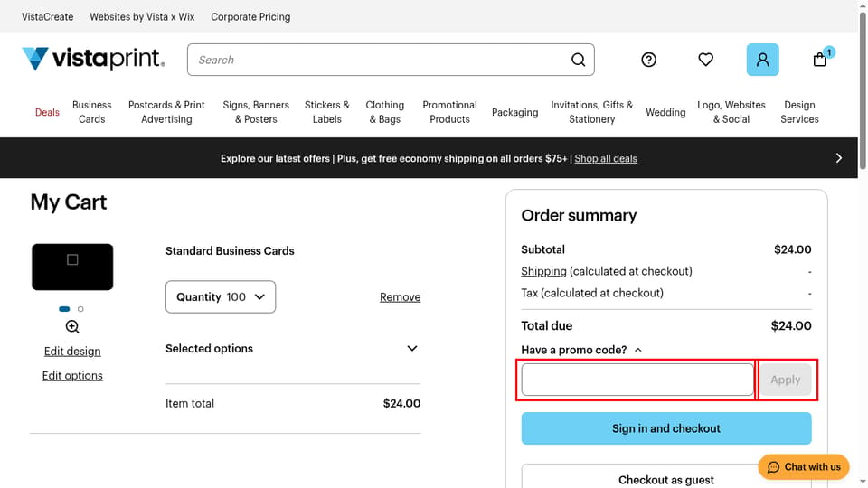
Task: Open Invitations, Gifts & Stationery menu
Action: point(591,112)
